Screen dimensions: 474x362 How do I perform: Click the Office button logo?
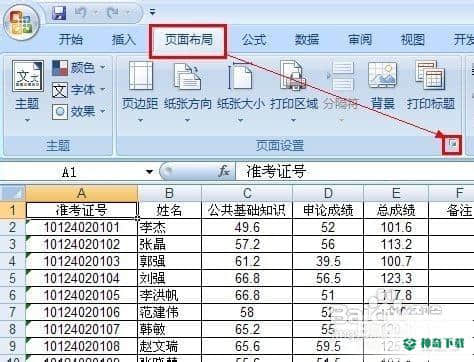22,23
